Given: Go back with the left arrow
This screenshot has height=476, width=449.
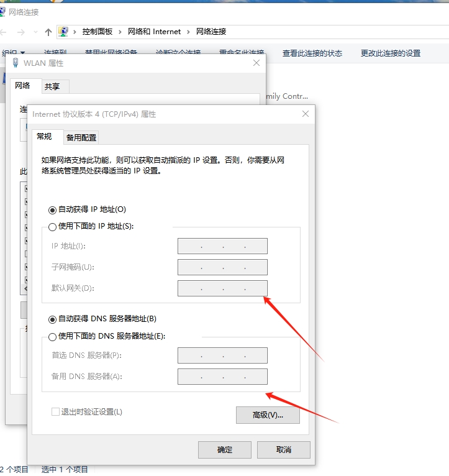Looking at the screenshot, I should (x=3, y=32).
